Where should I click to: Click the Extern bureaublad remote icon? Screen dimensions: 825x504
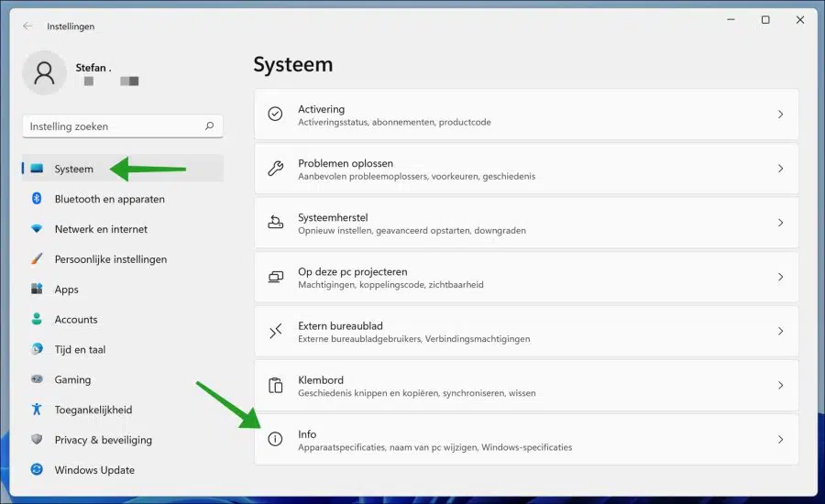point(275,331)
